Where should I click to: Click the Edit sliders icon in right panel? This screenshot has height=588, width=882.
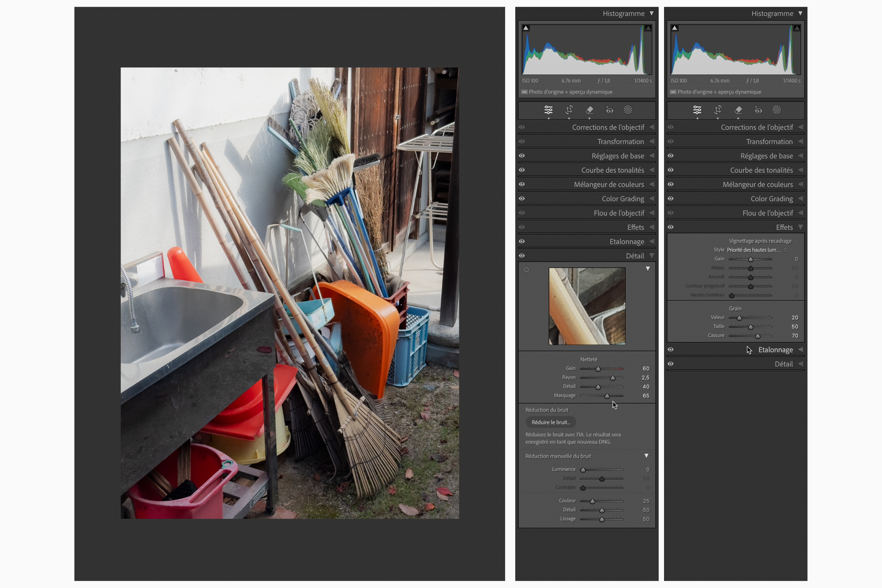pyautogui.click(x=697, y=110)
